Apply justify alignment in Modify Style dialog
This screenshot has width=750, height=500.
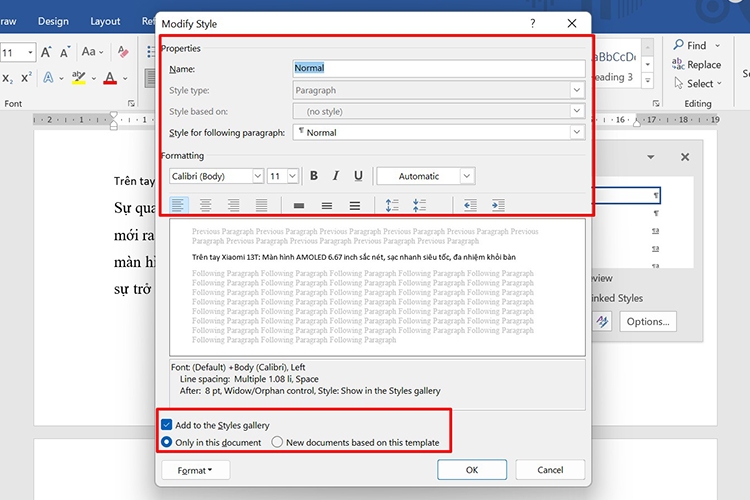point(261,206)
